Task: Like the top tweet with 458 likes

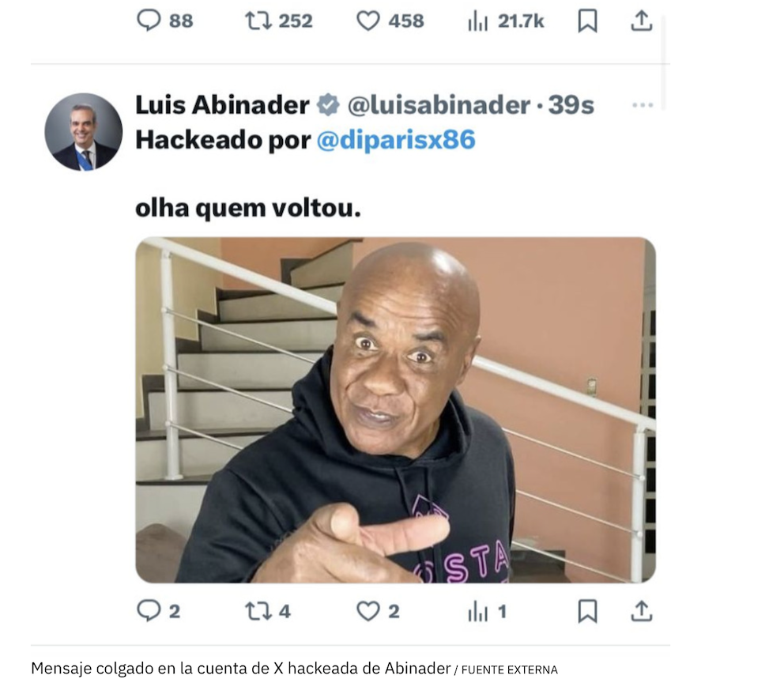Action: [368, 21]
